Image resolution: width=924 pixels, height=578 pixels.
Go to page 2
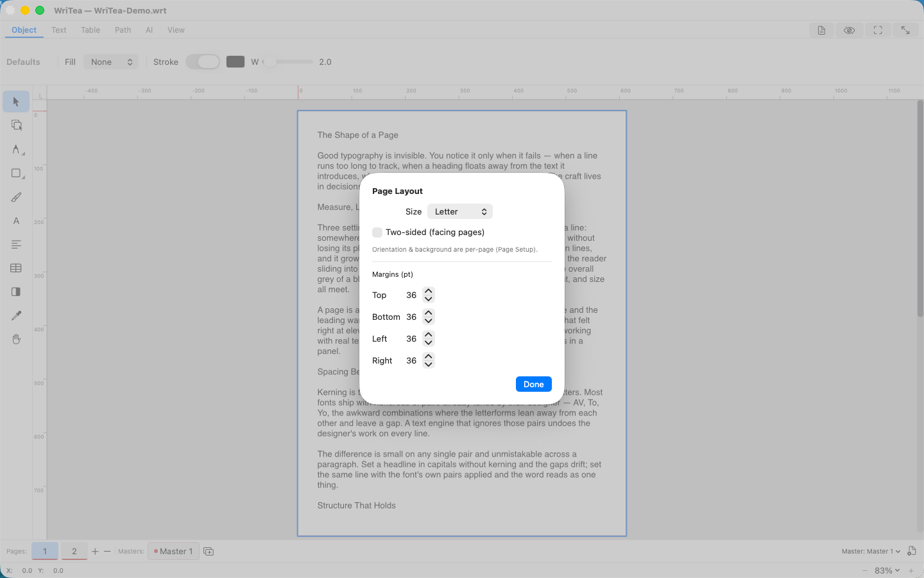click(74, 551)
